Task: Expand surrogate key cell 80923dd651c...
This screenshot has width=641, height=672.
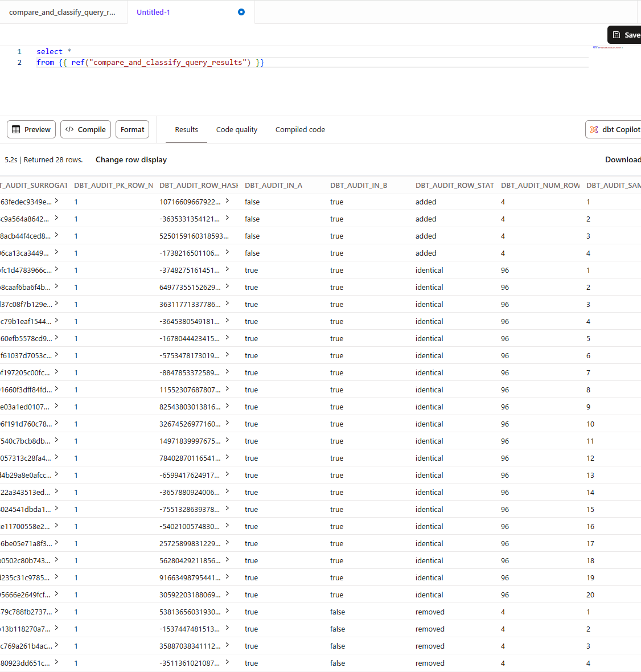Action: [x=56, y=662]
